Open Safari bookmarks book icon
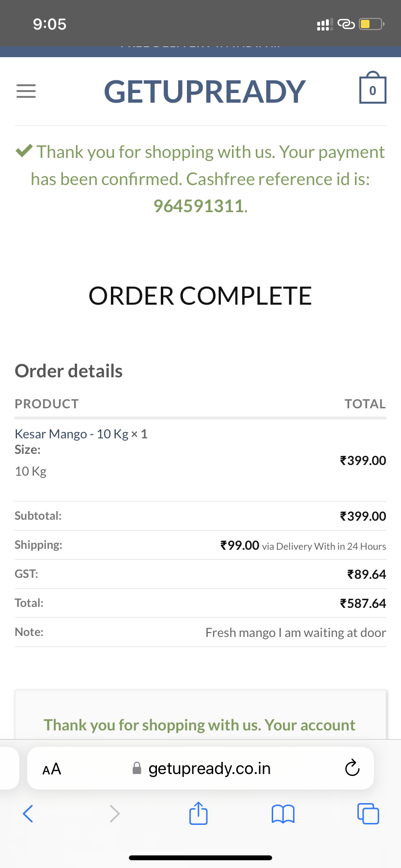 [283, 814]
